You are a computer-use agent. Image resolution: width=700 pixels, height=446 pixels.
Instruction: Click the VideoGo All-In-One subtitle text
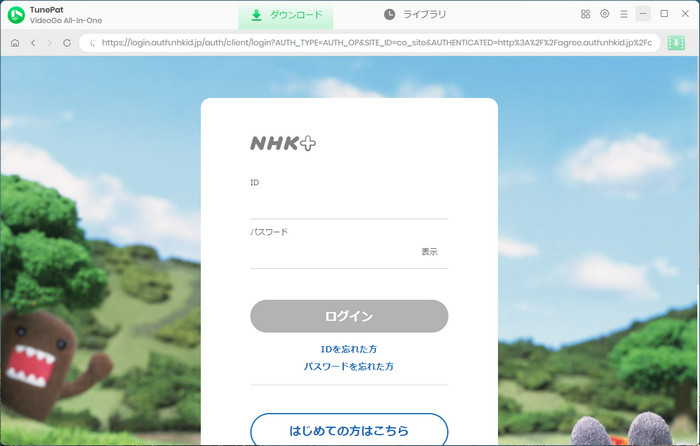click(x=66, y=21)
